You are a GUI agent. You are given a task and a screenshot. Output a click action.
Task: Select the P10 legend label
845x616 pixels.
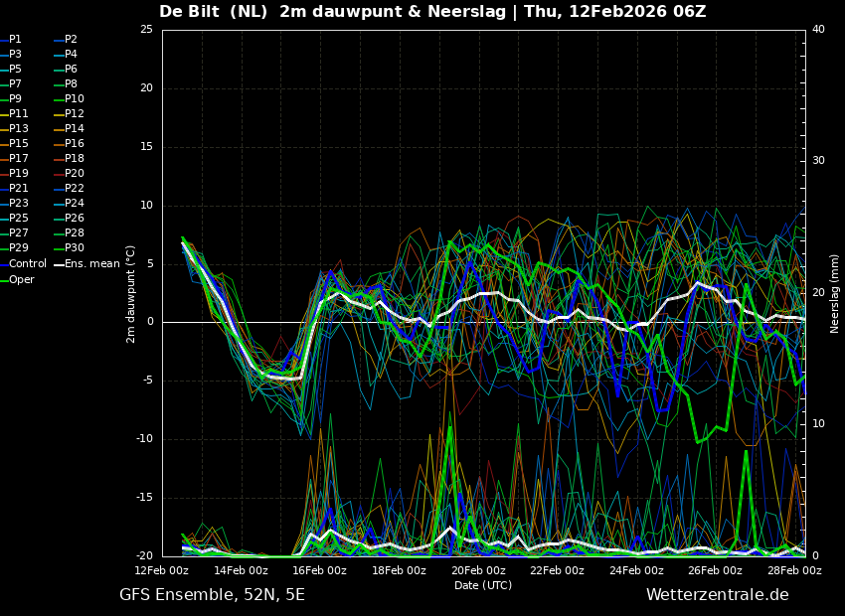(75, 99)
